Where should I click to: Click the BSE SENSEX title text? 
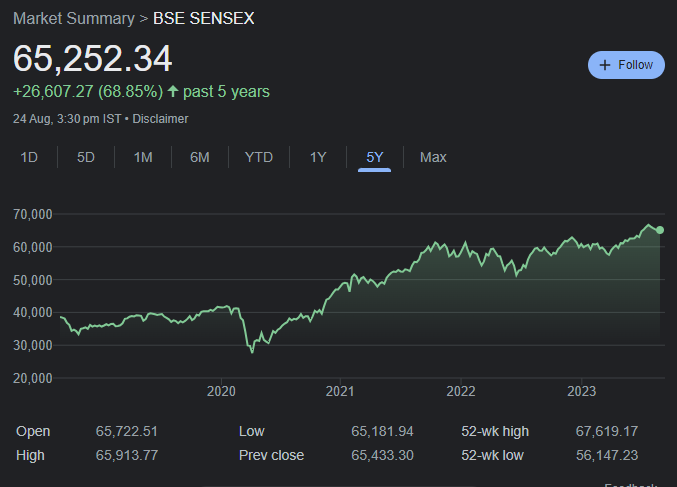coord(204,19)
